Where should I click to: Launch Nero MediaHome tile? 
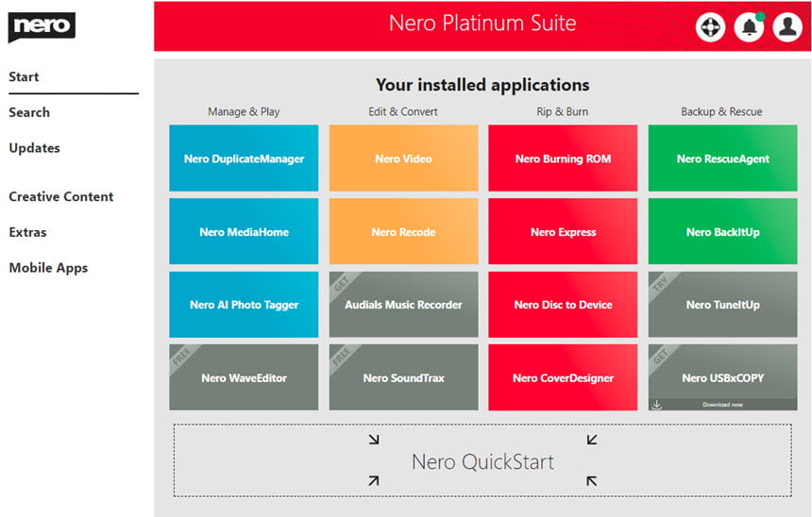[244, 231]
